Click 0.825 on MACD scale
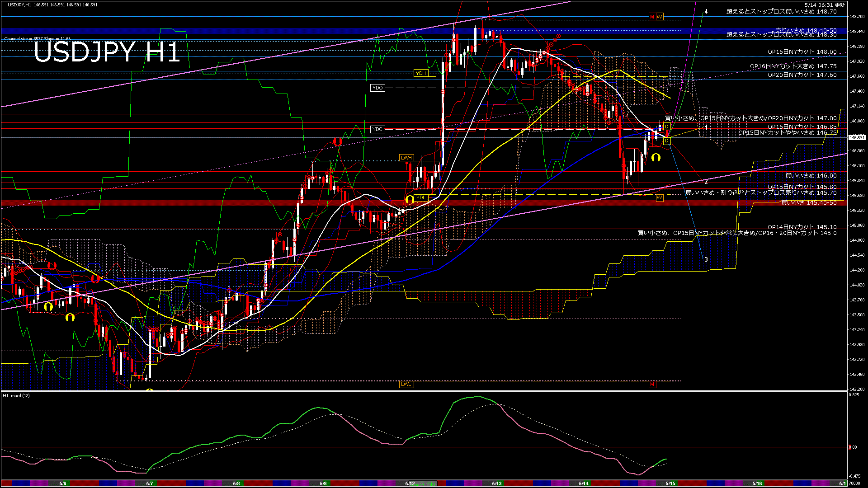Image resolution: width=868 pixels, height=488 pixels. 854,395
